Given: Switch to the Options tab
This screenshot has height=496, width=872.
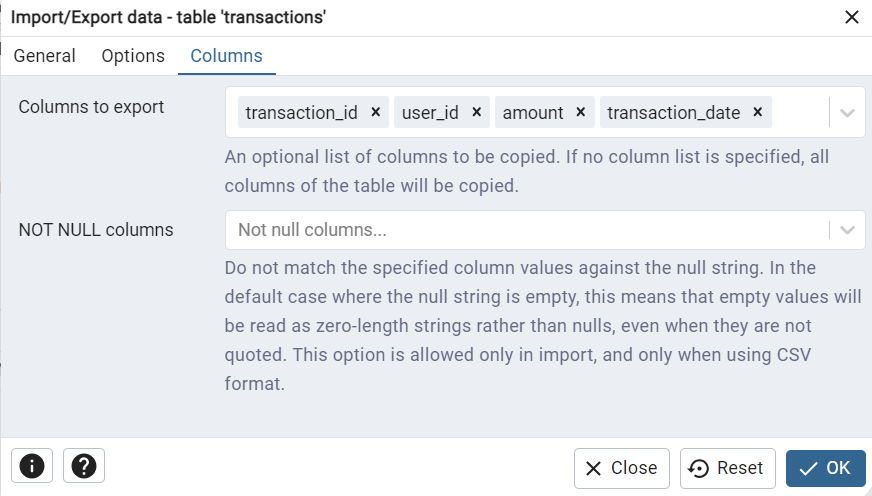Looking at the screenshot, I should tap(133, 56).
